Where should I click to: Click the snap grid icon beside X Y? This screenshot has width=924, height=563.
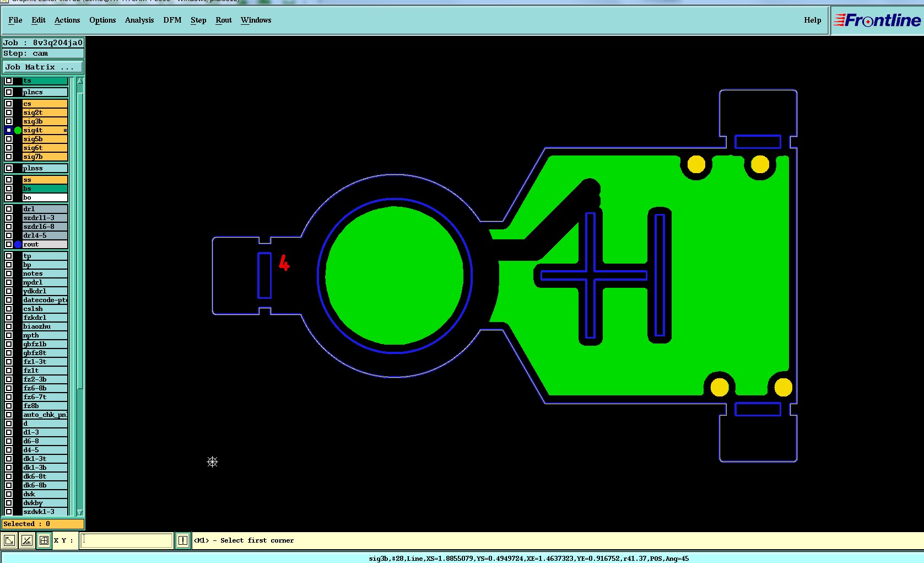point(44,540)
